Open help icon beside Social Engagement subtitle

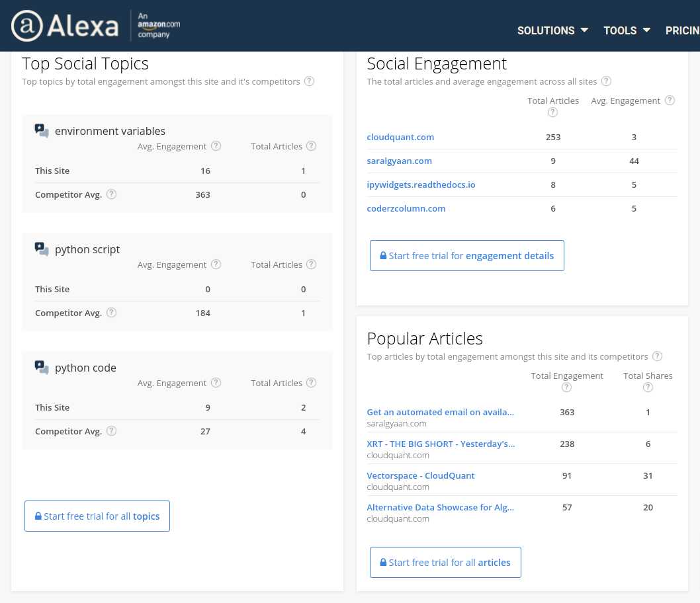coord(606,81)
